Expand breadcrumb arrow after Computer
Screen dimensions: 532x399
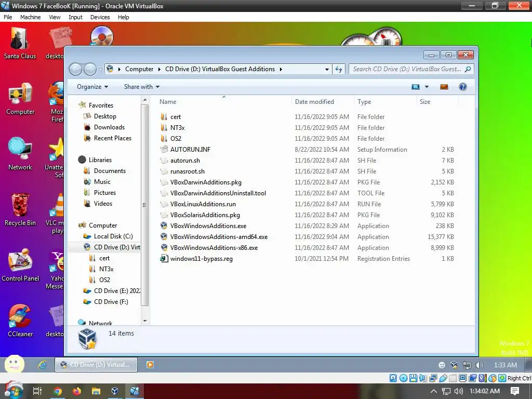tap(159, 69)
